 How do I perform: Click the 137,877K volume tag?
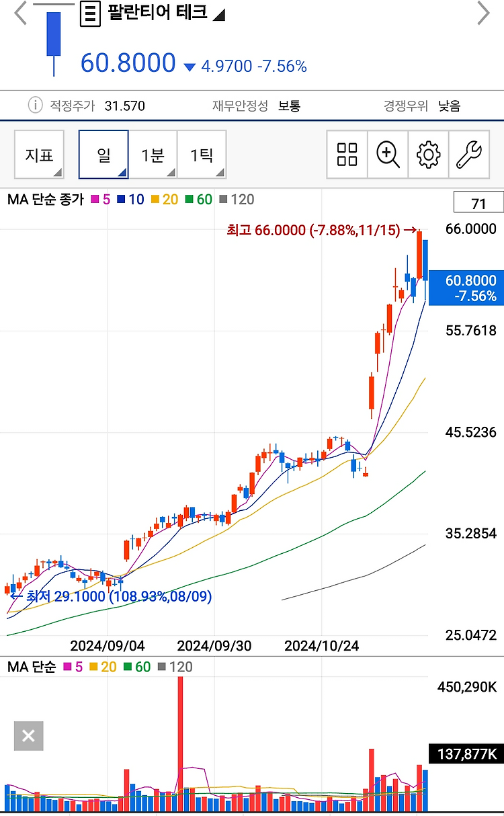(x=466, y=754)
